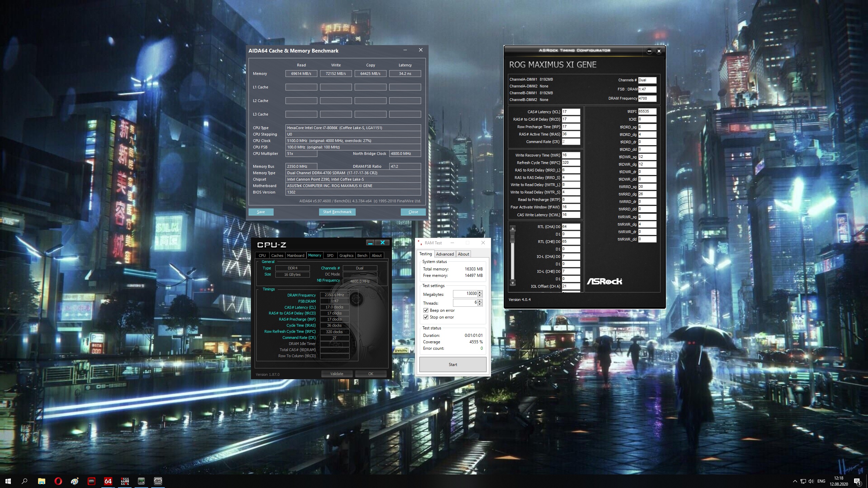
Task: Click the Start Benchmark button
Action: click(x=337, y=212)
